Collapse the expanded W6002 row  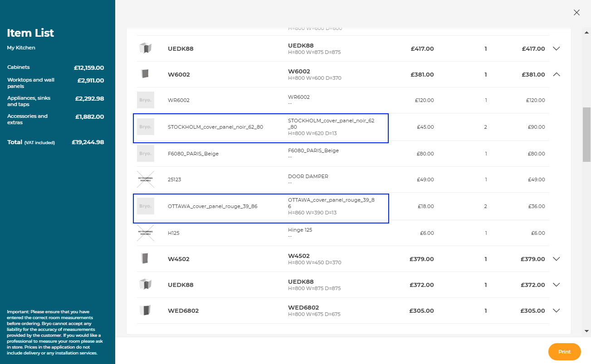[x=557, y=74]
